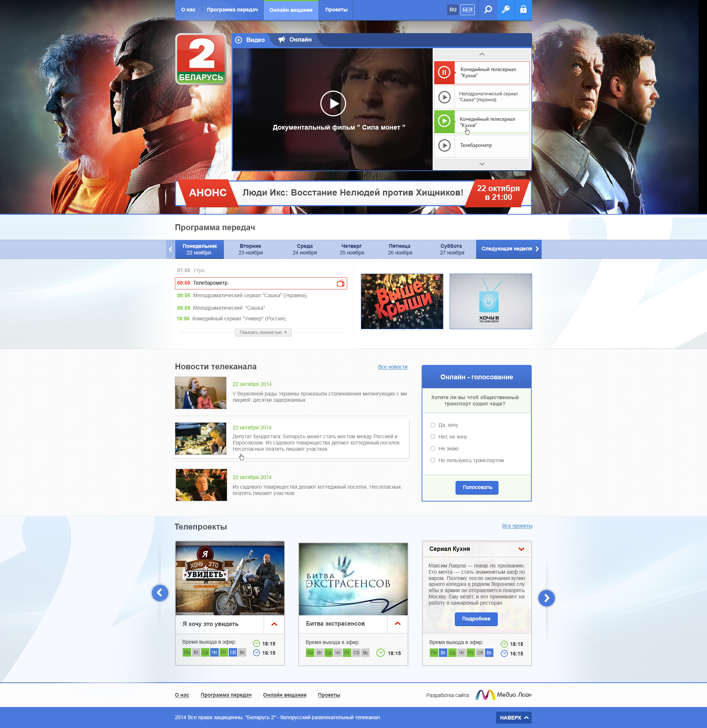Select the Четверг 25 ноября tab

[x=351, y=249]
